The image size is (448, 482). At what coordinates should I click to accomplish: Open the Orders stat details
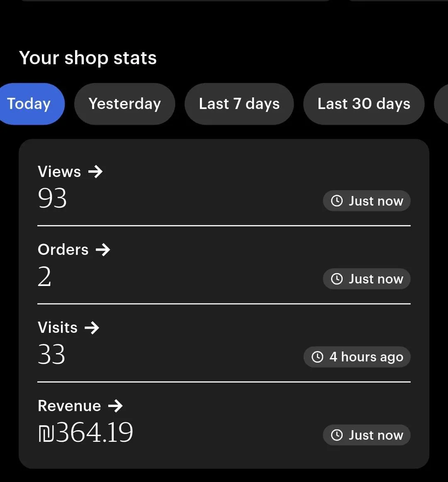(63, 249)
